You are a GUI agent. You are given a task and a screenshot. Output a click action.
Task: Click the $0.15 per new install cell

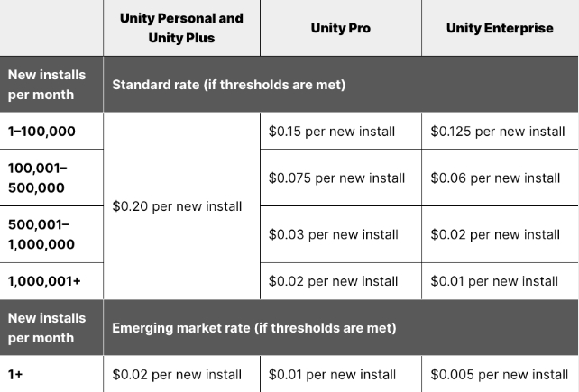pos(332,132)
